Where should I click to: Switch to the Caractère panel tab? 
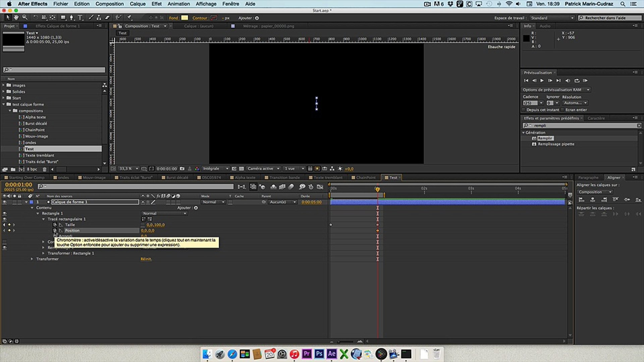596,118
